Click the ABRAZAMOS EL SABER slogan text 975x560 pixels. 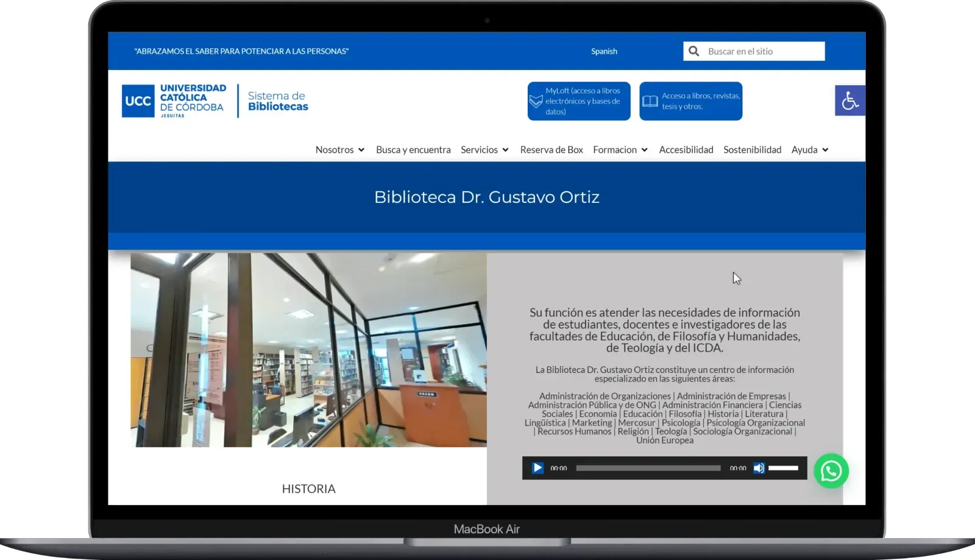tap(241, 51)
